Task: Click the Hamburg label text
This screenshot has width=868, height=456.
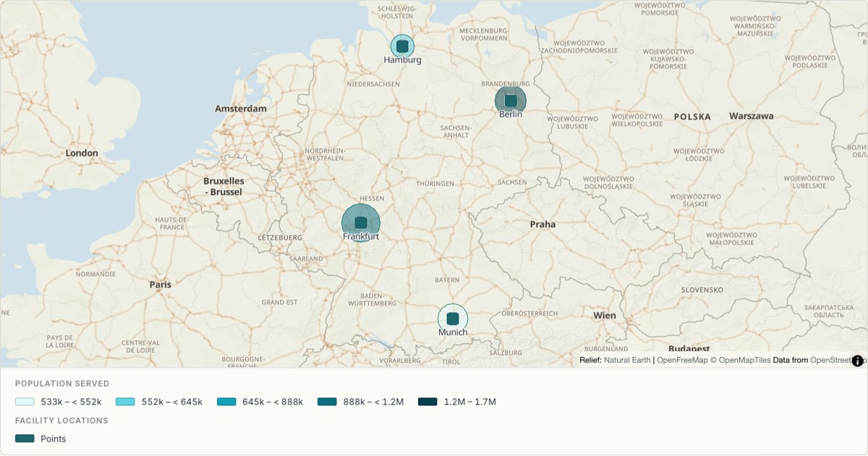Action: click(x=403, y=60)
